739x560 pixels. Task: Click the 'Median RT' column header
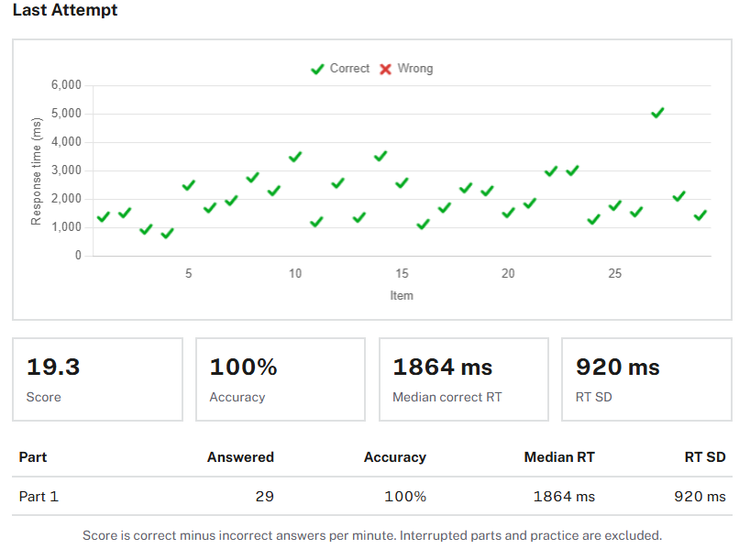pyautogui.click(x=559, y=456)
